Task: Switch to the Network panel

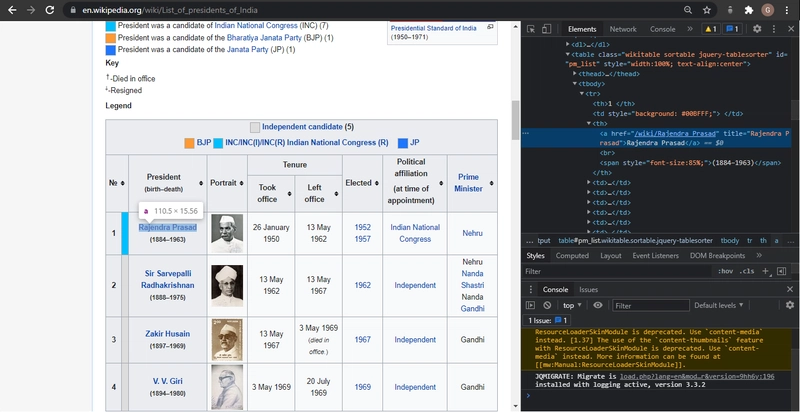Action: coord(623,29)
